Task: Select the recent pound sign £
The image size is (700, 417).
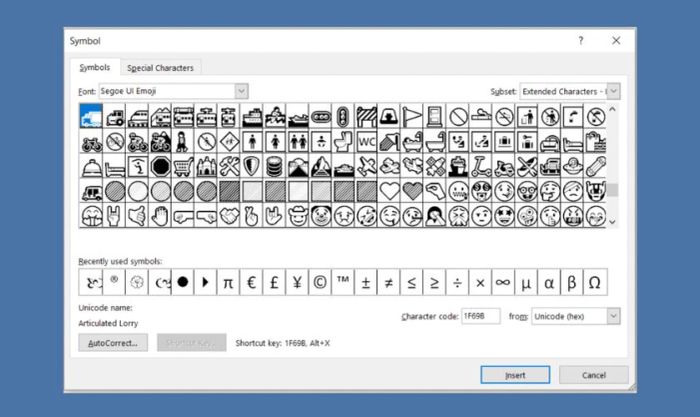Action: click(x=274, y=282)
